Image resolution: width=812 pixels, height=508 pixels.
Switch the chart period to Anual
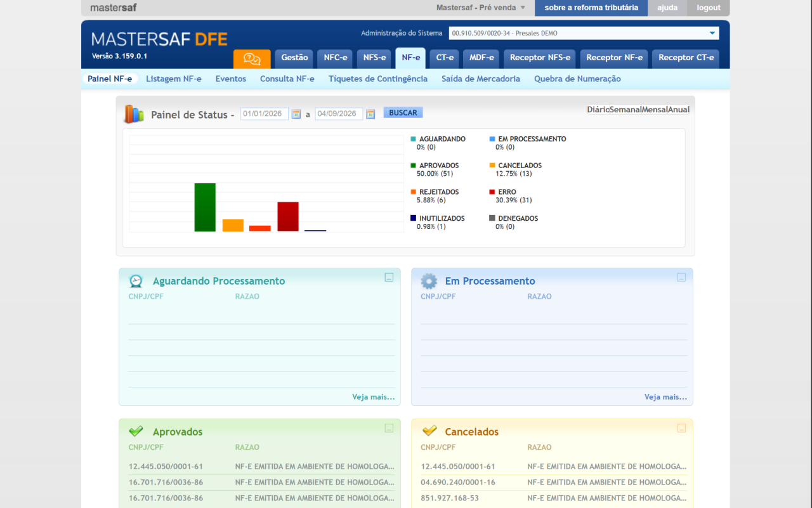pyautogui.click(x=679, y=110)
